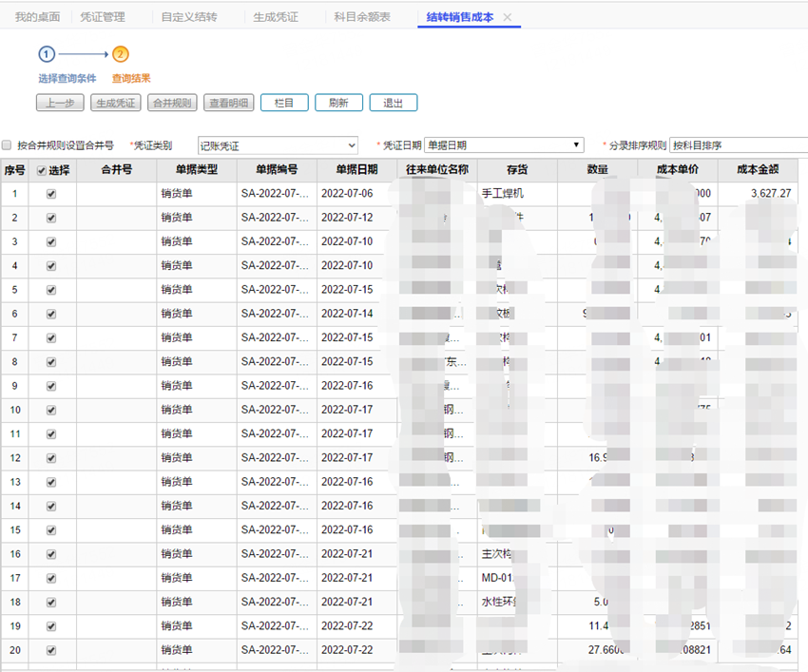
Task: Toggle 按合并规则设置合并号 checkbox
Action: pyautogui.click(x=8, y=145)
